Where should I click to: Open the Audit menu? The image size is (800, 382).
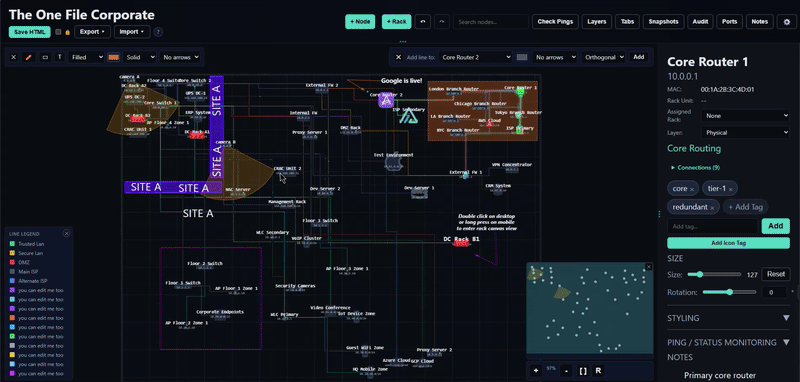tap(700, 22)
